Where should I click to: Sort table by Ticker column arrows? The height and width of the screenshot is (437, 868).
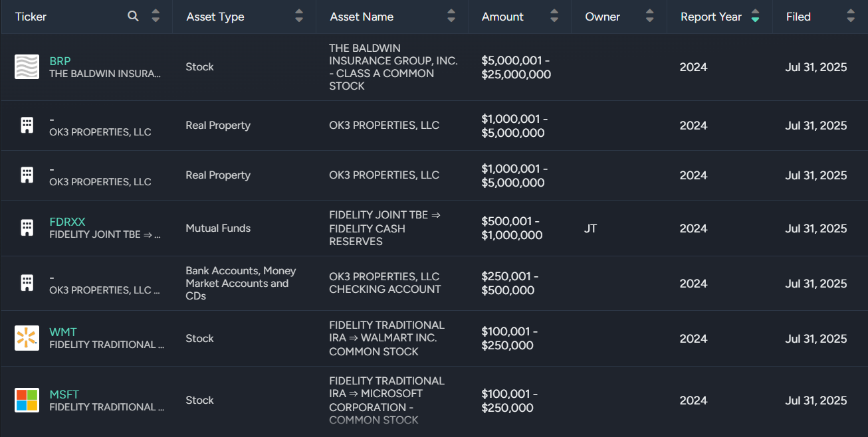coord(156,17)
